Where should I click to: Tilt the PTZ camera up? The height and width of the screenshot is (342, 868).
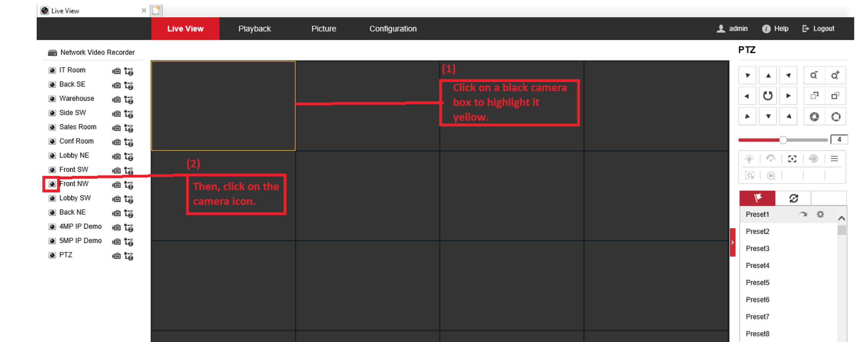[x=768, y=75]
